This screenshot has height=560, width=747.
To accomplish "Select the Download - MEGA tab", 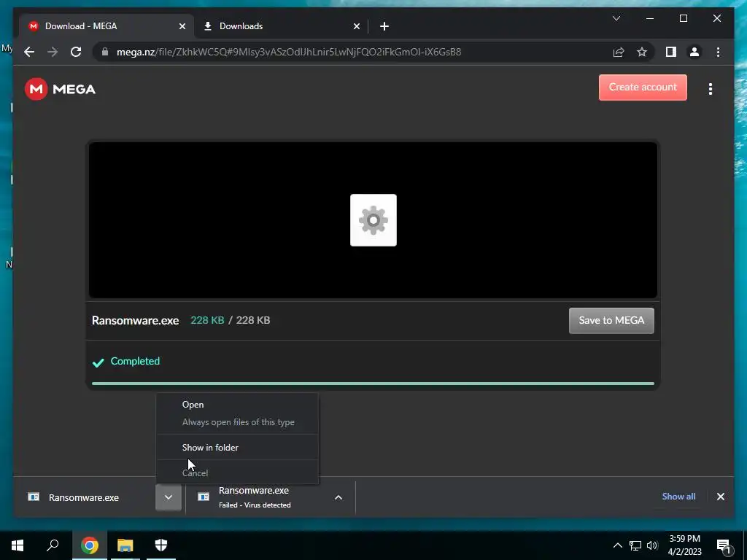I will 107,26.
